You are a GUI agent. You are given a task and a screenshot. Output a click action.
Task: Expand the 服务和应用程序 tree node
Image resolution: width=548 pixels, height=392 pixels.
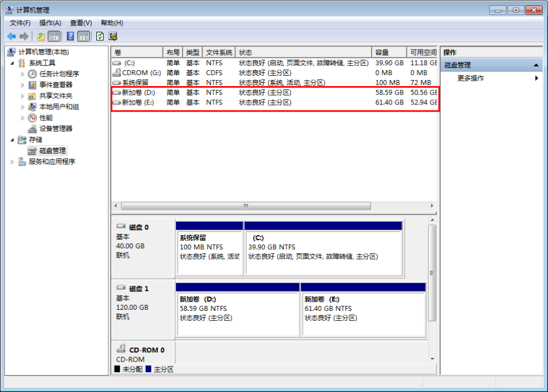point(13,162)
